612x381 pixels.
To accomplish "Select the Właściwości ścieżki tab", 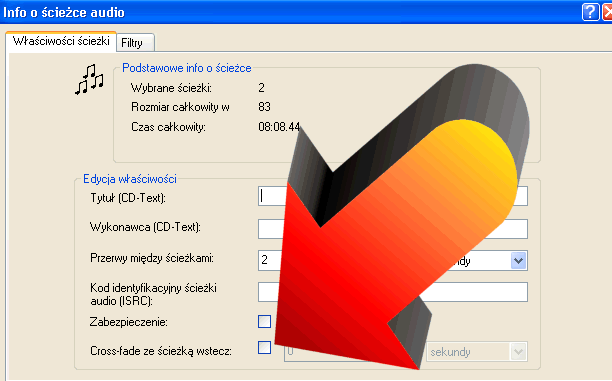I will (61, 41).
